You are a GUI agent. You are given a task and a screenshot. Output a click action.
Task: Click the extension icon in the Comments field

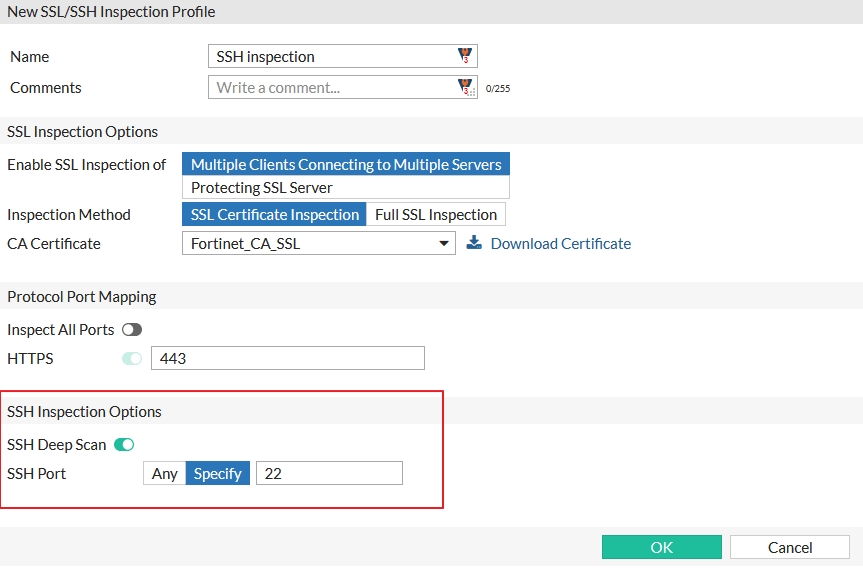point(466,88)
